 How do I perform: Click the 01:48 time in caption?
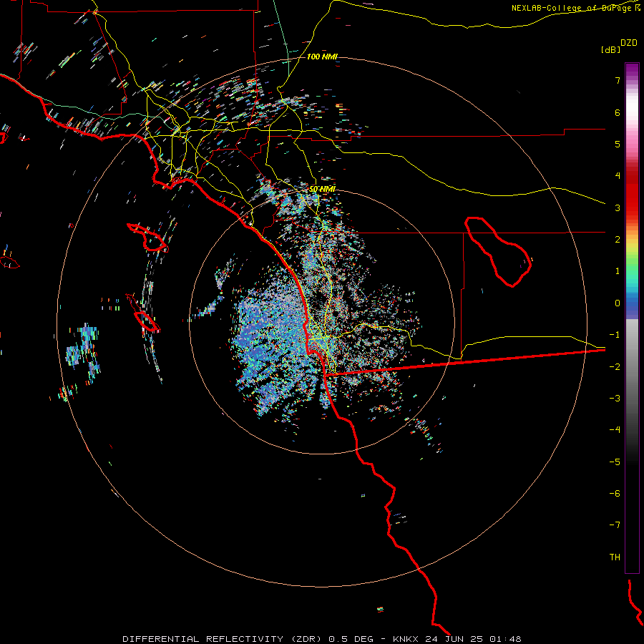pyautogui.click(x=506, y=639)
